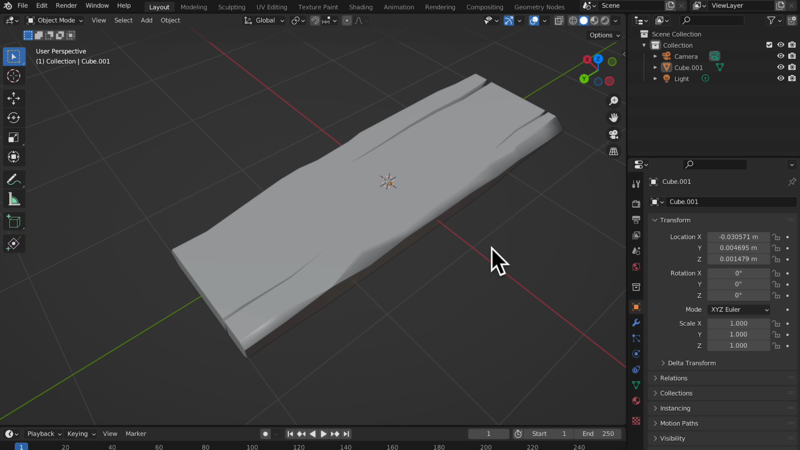Open the Global transform orientation dropdown
This screenshot has width=800, height=450.
(x=264, y=20)
